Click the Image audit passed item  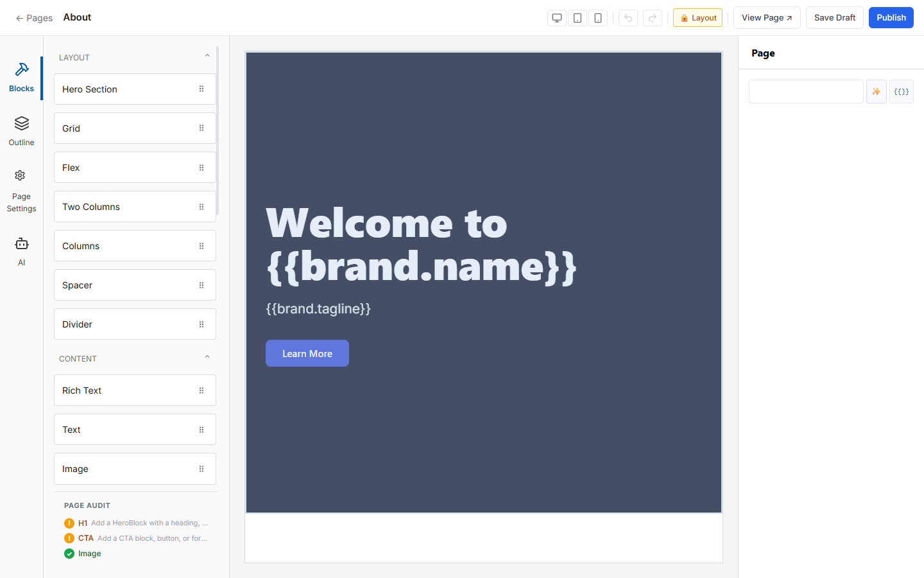[83, 554]
